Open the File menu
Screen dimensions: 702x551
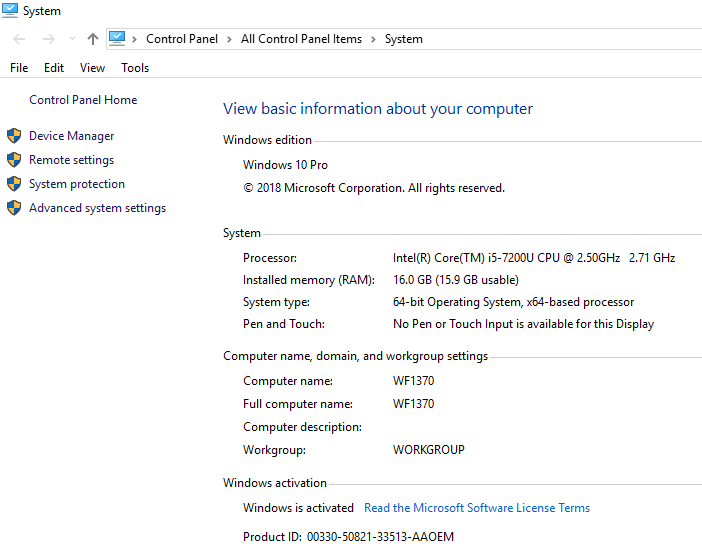tap(19, 68)
